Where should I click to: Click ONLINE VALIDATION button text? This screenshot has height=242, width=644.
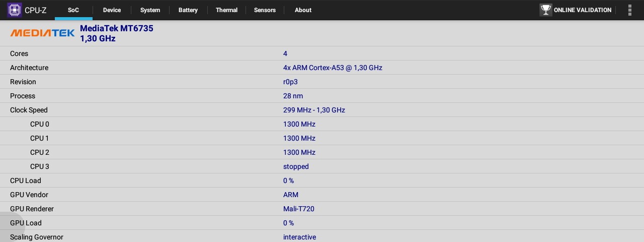(x=583, y=10)
